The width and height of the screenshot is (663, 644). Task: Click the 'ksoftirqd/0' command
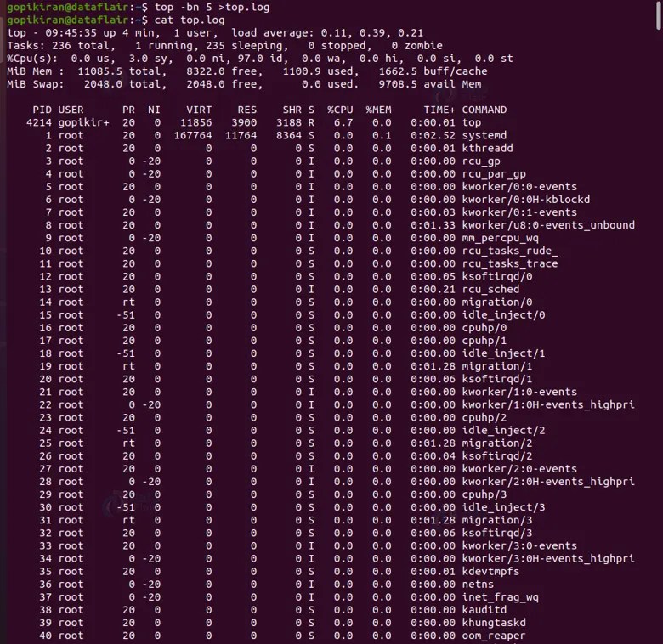coord(497,277)
